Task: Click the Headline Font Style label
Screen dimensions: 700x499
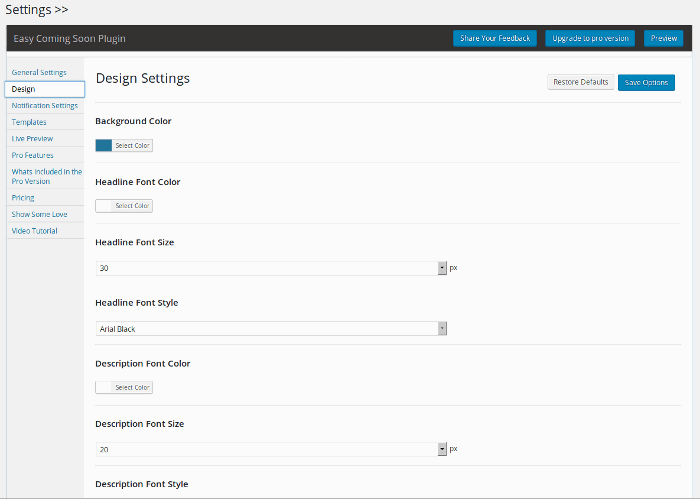Action: coord(137,303)
